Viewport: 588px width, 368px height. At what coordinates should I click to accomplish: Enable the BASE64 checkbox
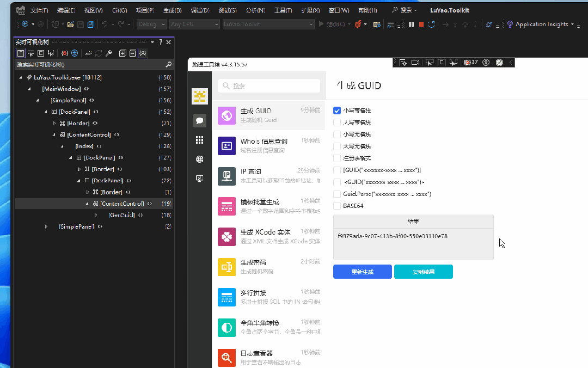[337, 206]
